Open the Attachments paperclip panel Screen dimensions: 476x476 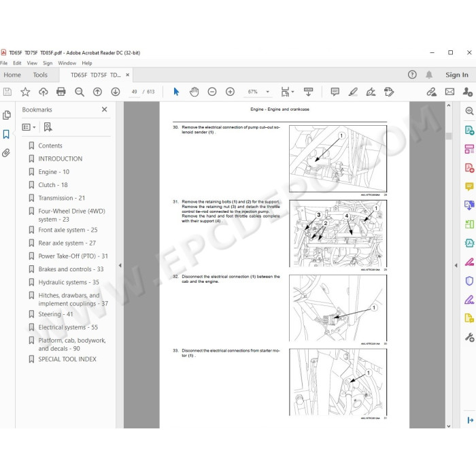coord(6,153)
